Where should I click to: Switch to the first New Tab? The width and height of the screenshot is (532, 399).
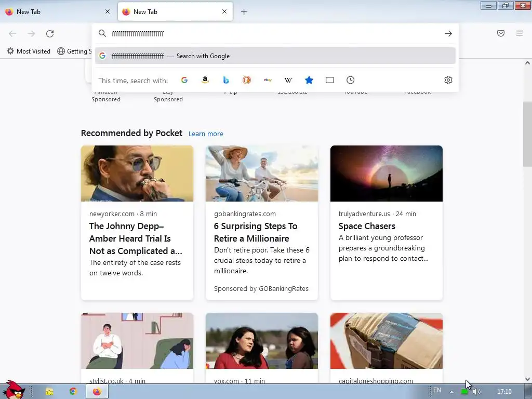pos(58,12)
